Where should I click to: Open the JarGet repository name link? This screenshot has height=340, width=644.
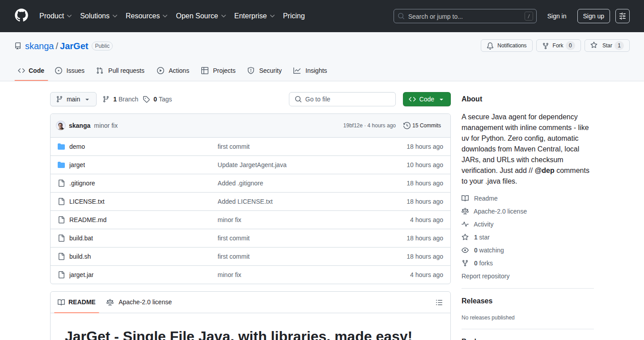(74, 46)
